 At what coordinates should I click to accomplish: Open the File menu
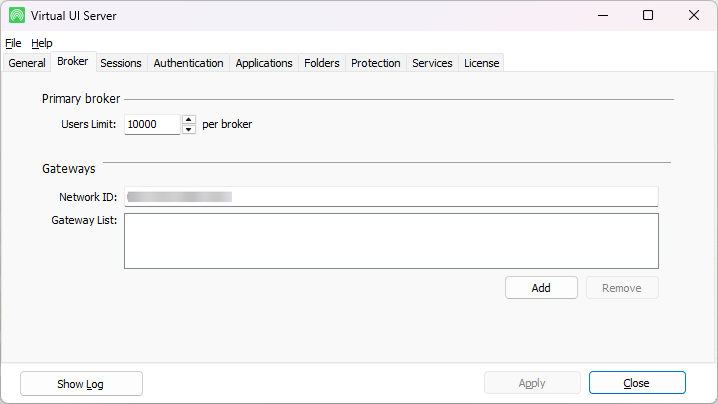coord(13,43)
